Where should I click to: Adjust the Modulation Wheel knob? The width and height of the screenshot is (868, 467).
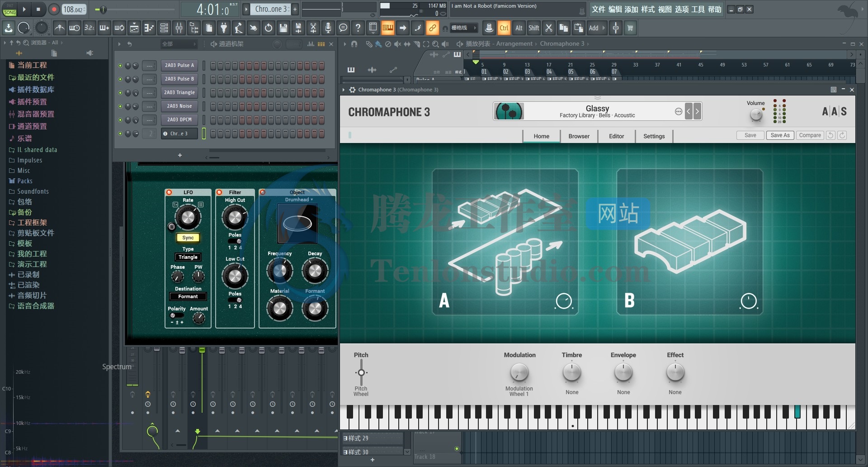click(519, 373)
